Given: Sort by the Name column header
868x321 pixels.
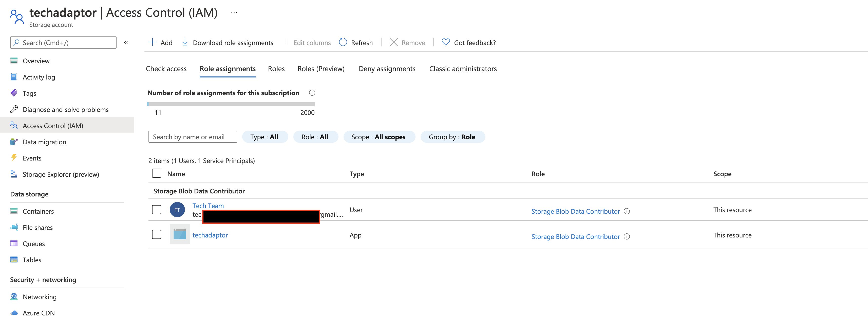Looking at the screenshot, I should click(x=176, y=174).
